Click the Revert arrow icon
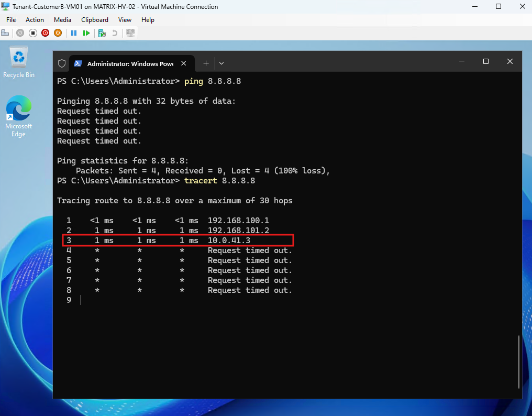Screen dimensions: 532x416 pos(115,33)
